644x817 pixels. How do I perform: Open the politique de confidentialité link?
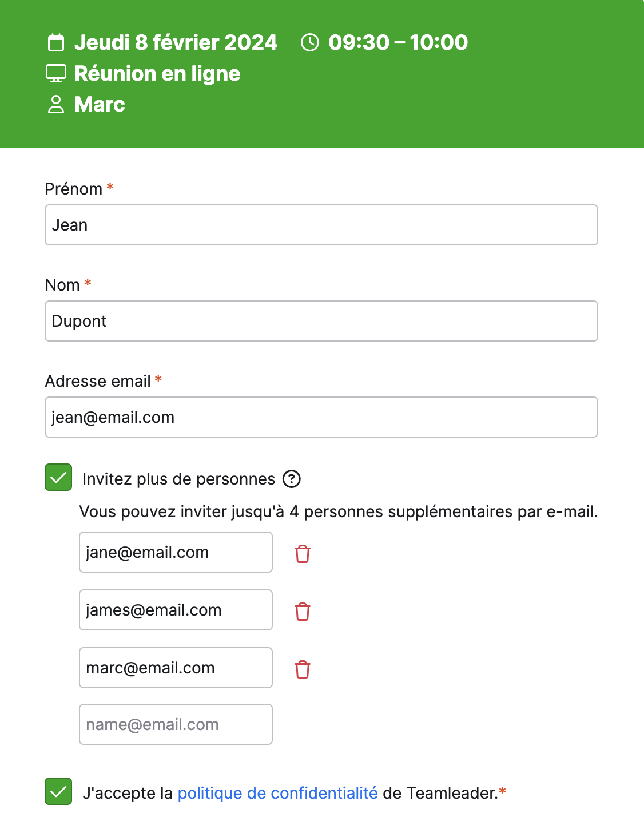click(278, 793)
